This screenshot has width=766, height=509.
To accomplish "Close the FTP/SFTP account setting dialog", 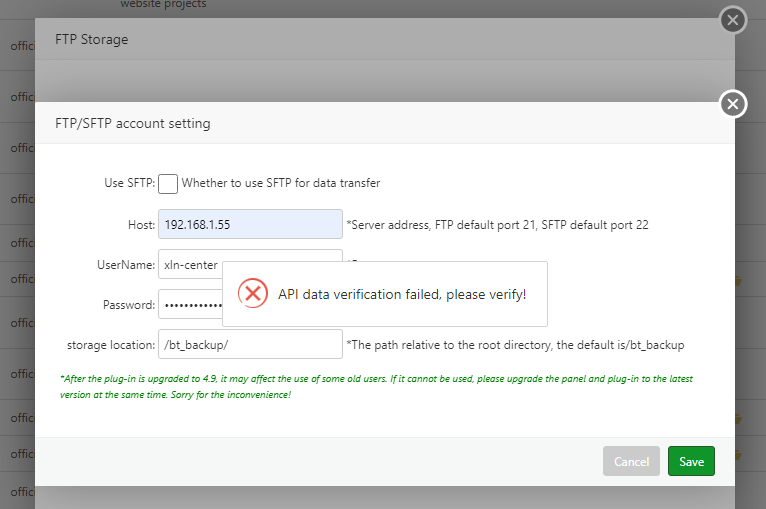I will pos(733,104).
